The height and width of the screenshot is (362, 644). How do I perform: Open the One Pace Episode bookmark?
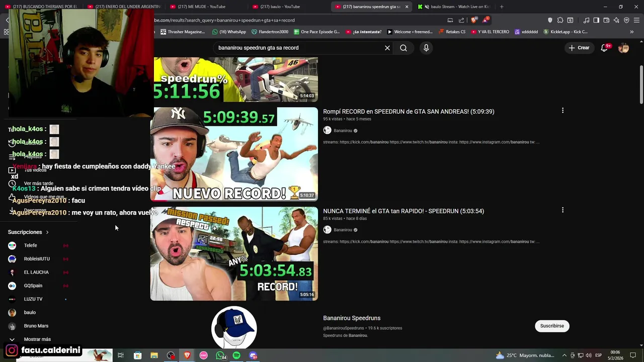(x=316, y=32)
